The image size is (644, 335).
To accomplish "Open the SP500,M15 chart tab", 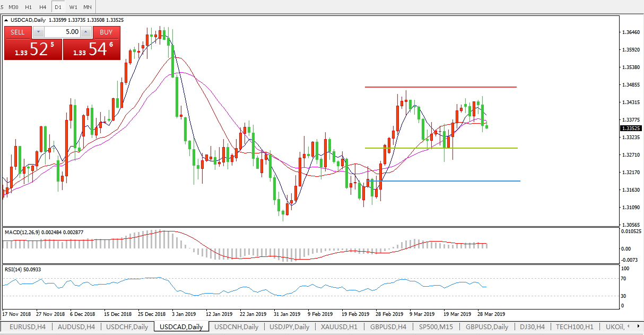I will coord(437,327).
